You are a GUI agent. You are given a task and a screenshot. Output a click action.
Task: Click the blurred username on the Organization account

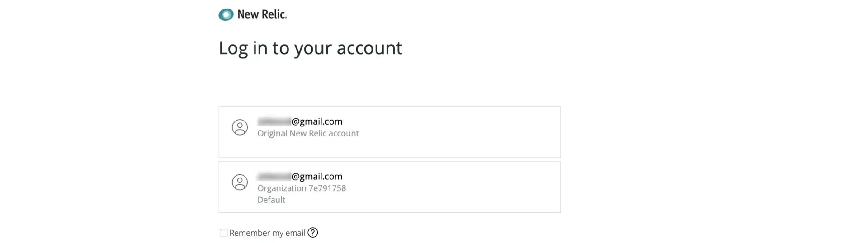pyautogui.click(x=274, y=177)
